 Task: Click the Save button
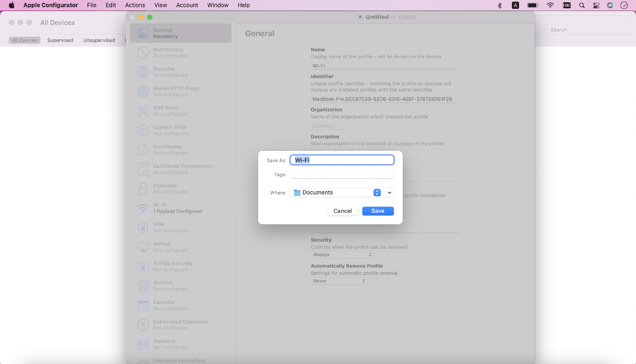coord(378,211)
